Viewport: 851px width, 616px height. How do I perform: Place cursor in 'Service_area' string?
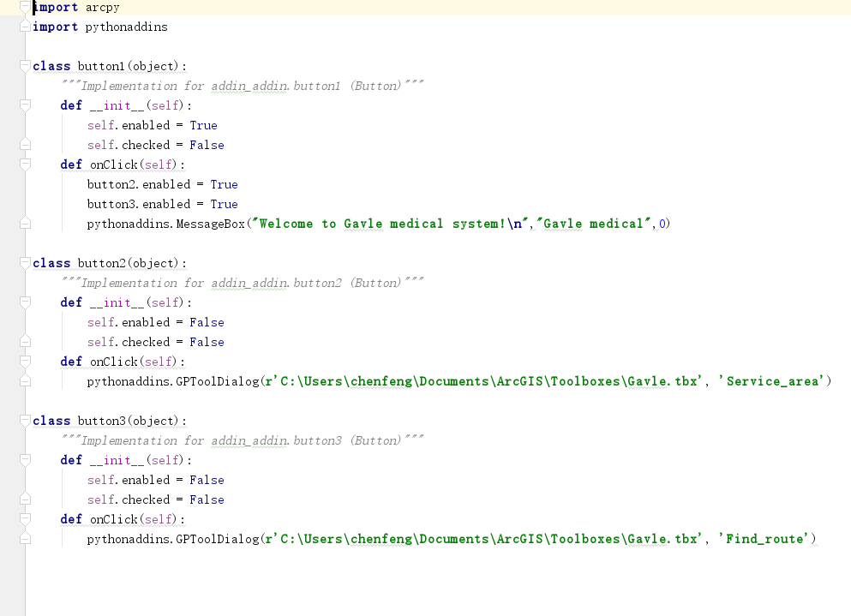(772, 381)
